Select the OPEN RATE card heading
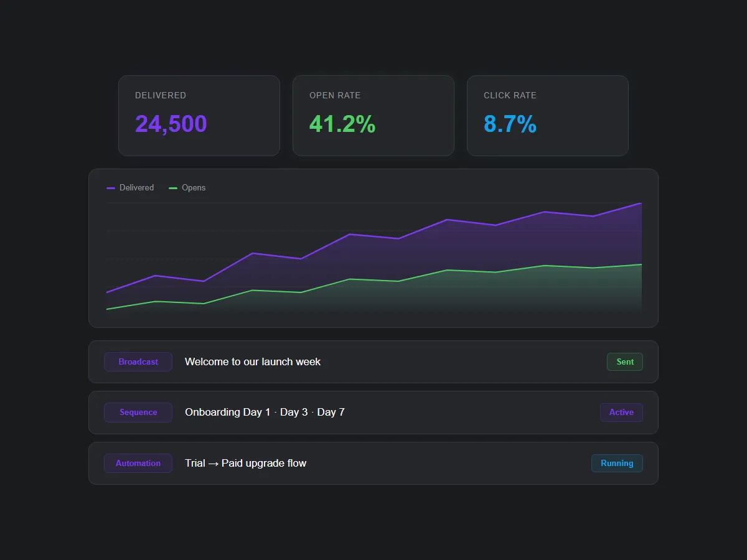 335,95
